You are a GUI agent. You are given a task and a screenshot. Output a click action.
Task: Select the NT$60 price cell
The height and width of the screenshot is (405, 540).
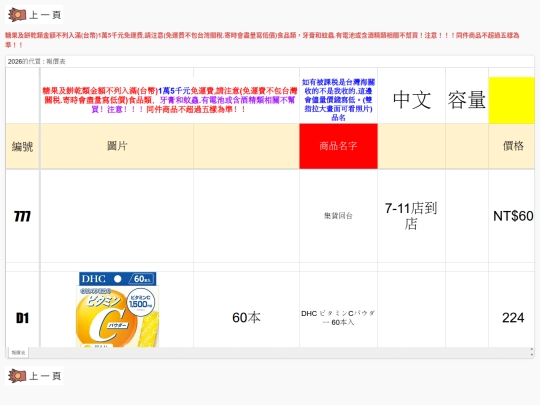tap(513, 216)
